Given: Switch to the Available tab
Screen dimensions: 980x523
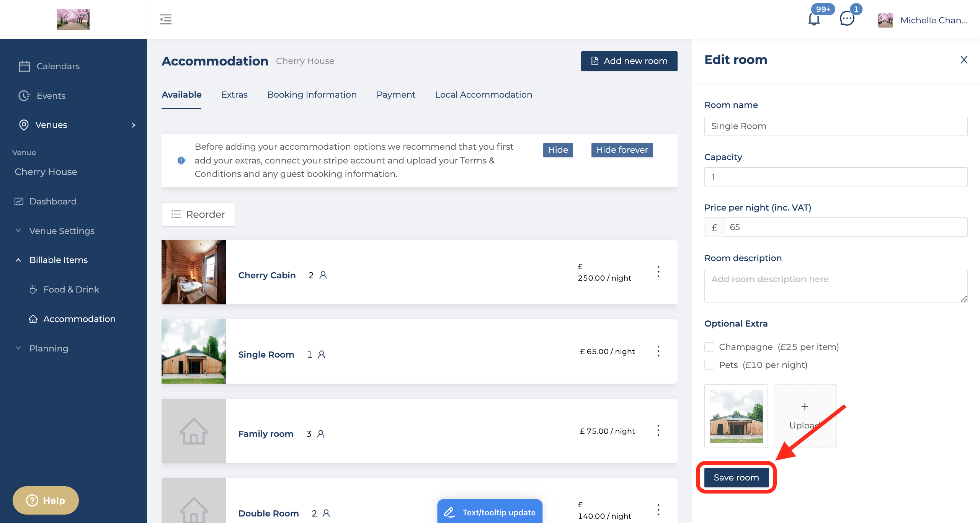Looking at the screenshot, I should pyautogui.click(x=181, y=95).
